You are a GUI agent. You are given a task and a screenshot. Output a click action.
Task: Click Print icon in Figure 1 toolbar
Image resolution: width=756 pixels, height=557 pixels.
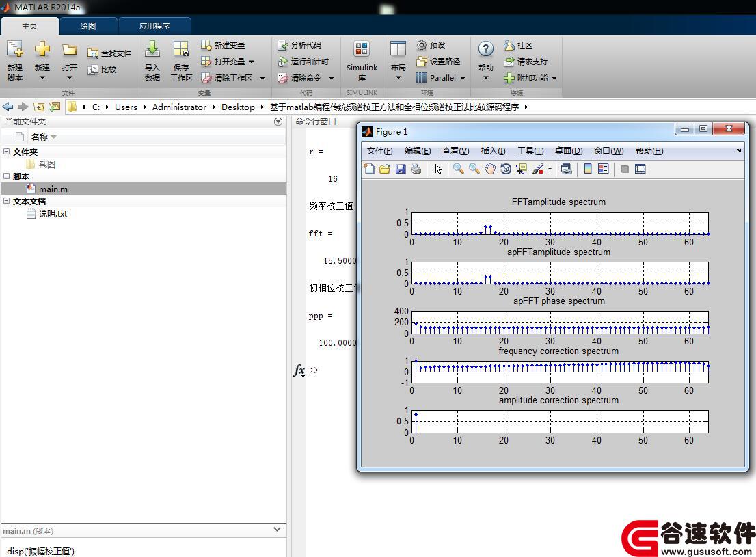pyautogui.click(x=416, y=169)
